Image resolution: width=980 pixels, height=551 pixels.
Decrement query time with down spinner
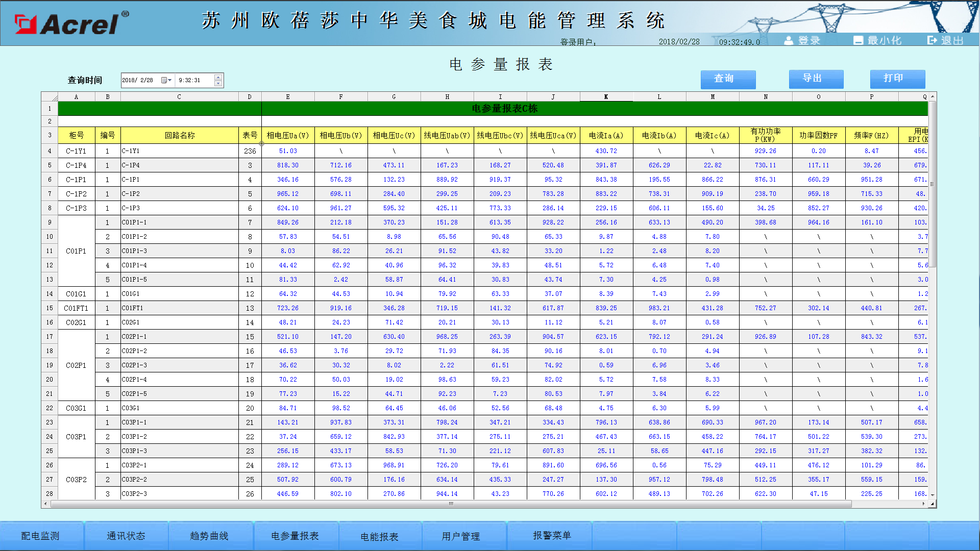(x=218, y=83)
